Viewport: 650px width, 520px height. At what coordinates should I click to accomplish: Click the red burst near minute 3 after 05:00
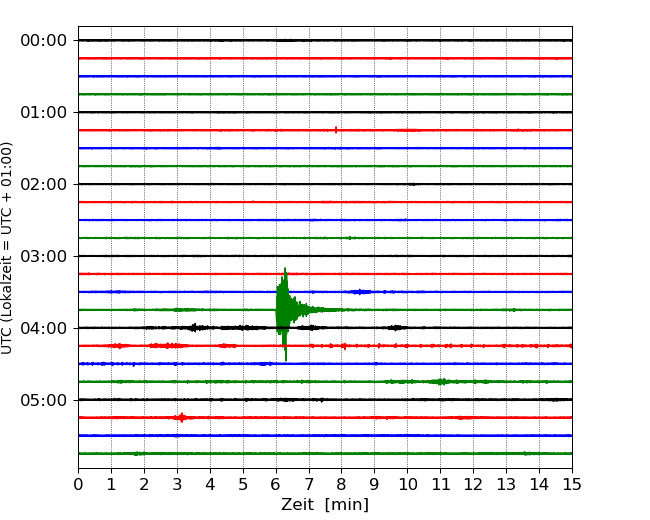coord(181,418)
